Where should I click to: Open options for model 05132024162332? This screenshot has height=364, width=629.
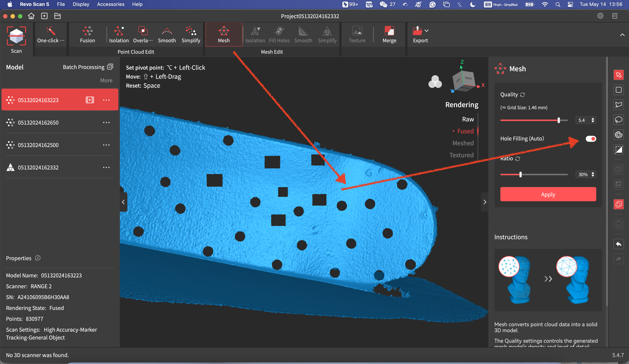click(x=106, y=167)
